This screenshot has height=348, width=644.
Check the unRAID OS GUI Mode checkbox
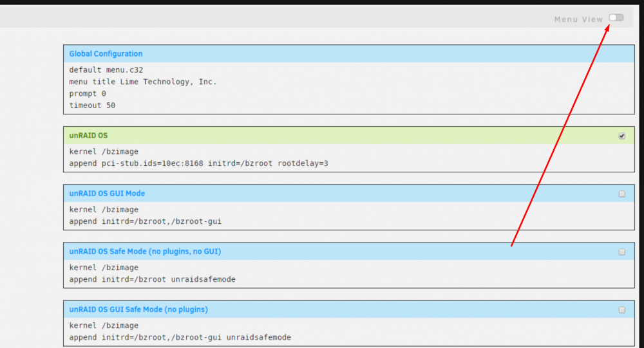pos(622,194)
